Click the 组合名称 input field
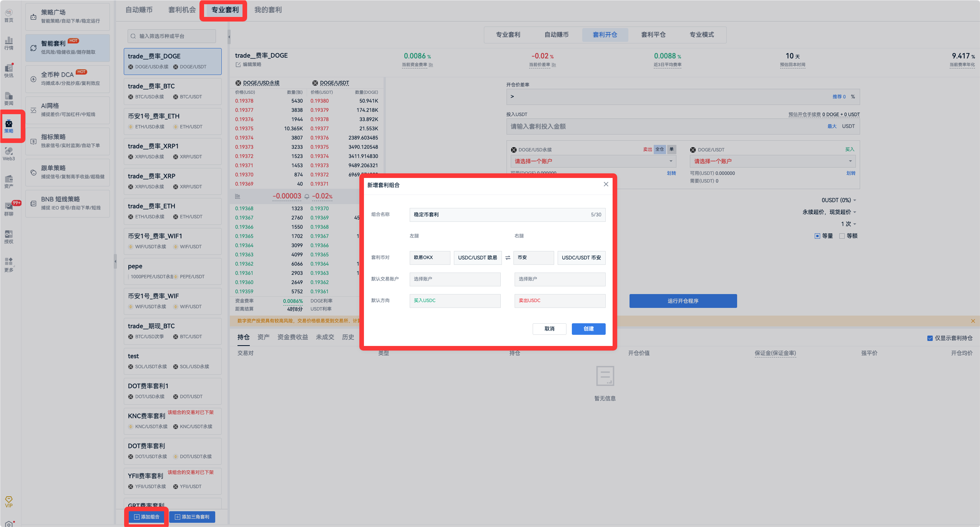 (500, 214)
